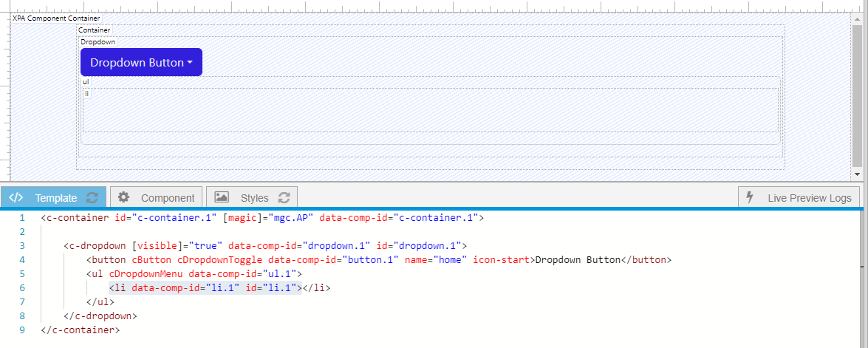Select the ul element label in the designer
Image resolution: width=868 pixels, height=348 pixels.
pos(86,82)
